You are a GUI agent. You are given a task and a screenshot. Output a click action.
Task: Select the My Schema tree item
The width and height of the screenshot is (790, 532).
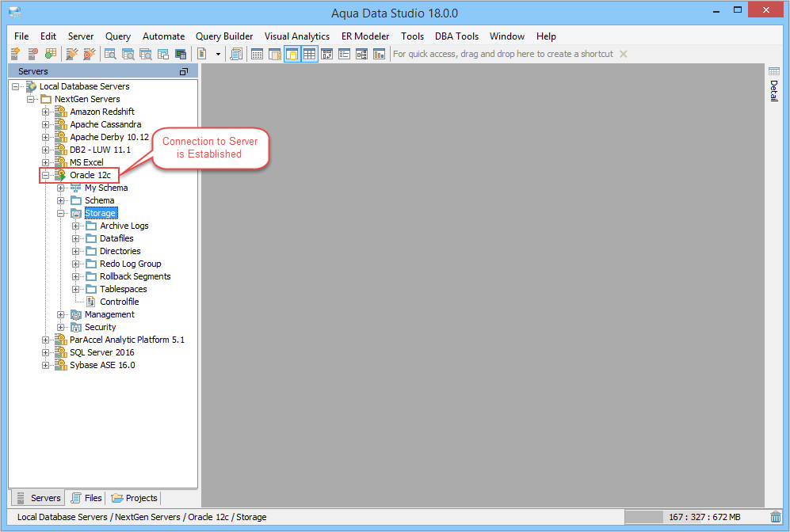tap(106, 188)
